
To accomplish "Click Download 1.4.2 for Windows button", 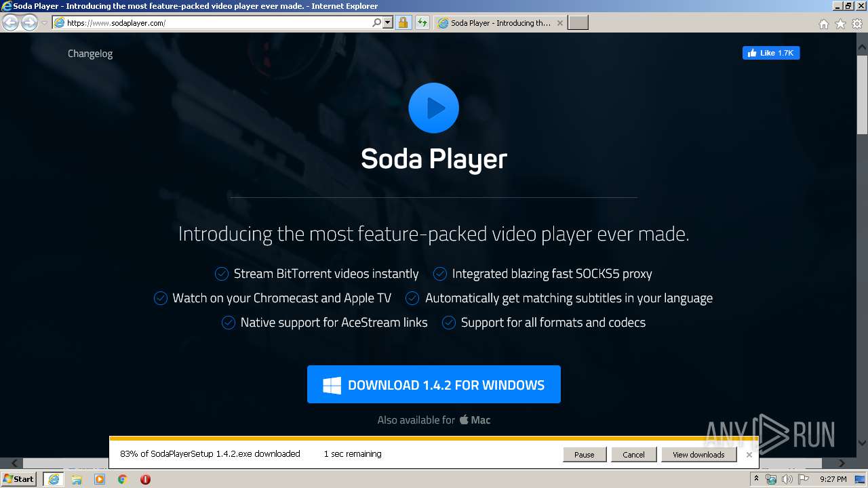I will tap(434, 384).
